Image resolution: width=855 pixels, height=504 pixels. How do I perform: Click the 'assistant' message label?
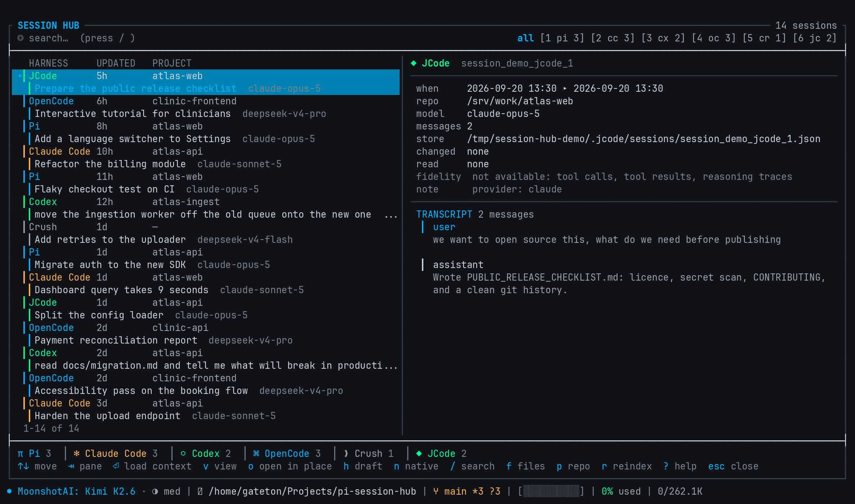pyautogui.click(x=458, y=265)
